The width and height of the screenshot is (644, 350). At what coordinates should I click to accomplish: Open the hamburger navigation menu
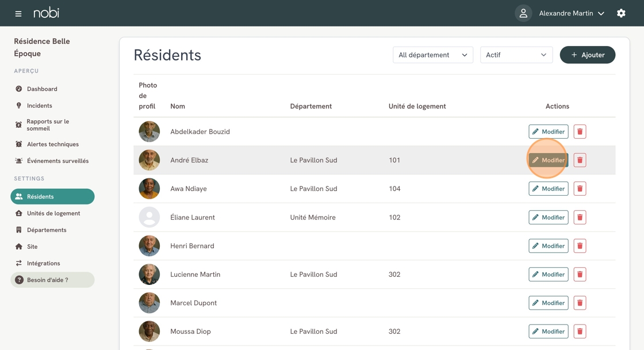[x=18, y=13]
